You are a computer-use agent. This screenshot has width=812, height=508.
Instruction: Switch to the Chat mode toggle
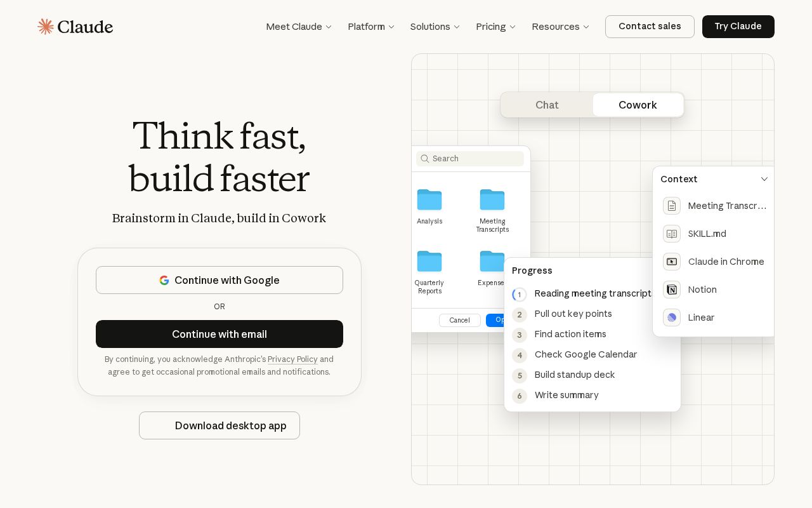coord(547,105)
